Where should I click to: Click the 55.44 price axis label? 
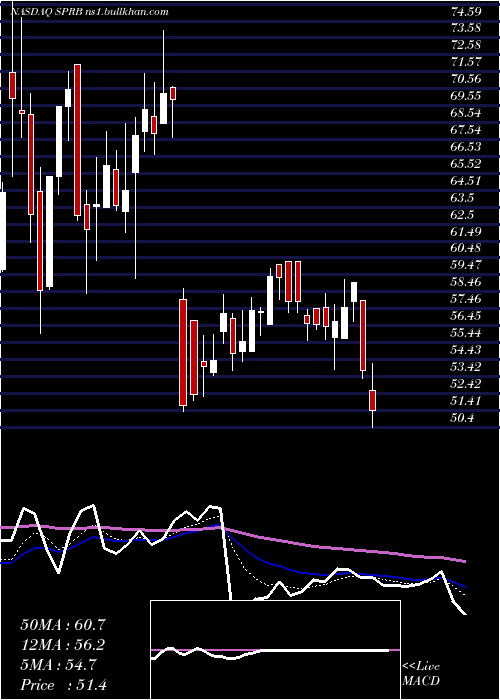[x=466, y=333]
